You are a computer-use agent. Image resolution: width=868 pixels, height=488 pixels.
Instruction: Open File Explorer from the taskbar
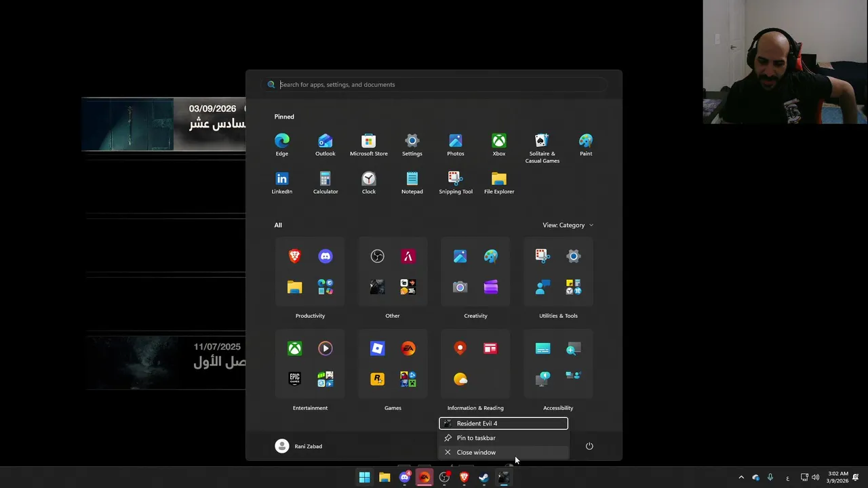tap(384, 478)
